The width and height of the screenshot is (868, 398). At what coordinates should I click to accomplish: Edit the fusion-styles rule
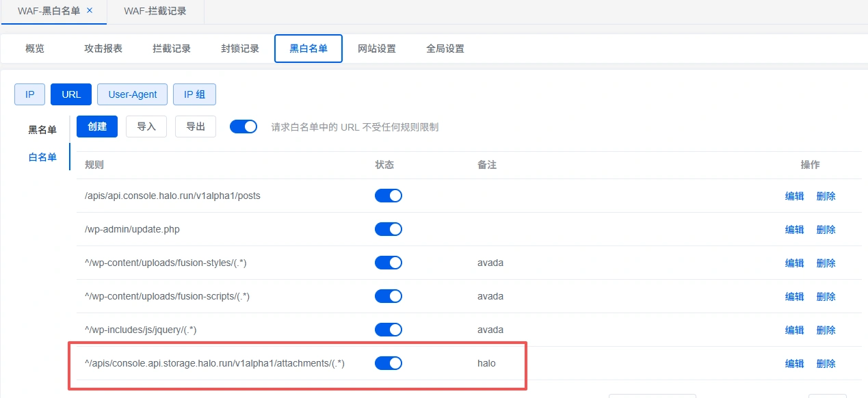(794, 263)
